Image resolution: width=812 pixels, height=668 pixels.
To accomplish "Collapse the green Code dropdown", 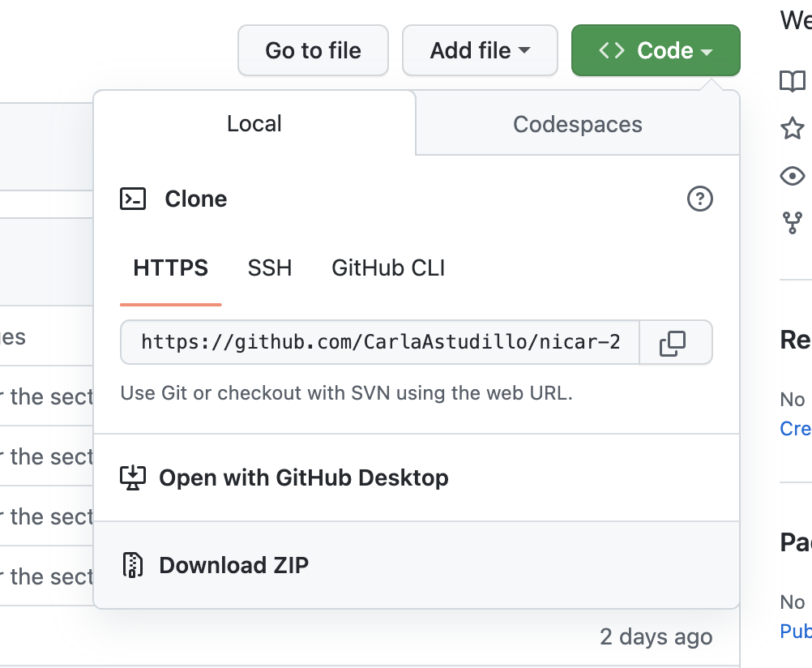I will point(656,50).
